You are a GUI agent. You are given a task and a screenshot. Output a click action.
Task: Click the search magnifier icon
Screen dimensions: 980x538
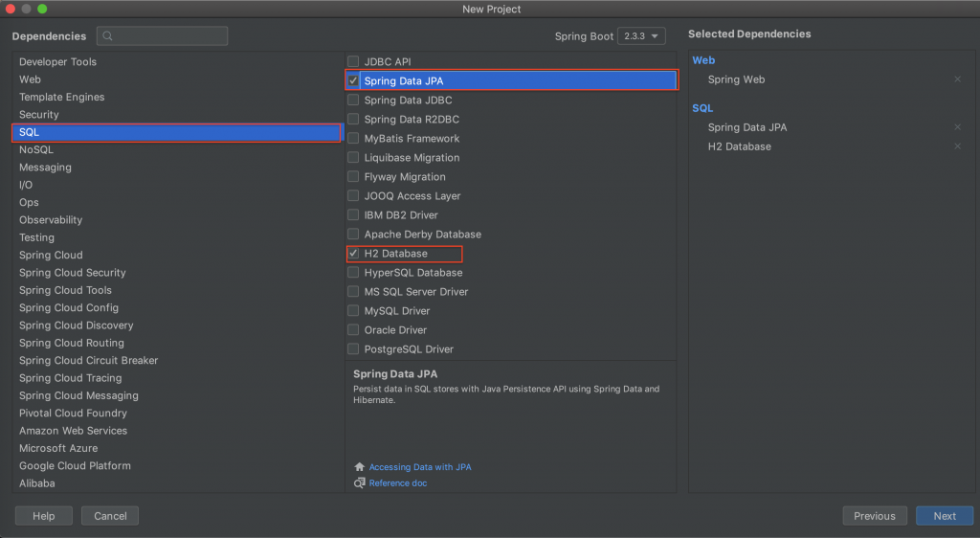coord(107,36)
